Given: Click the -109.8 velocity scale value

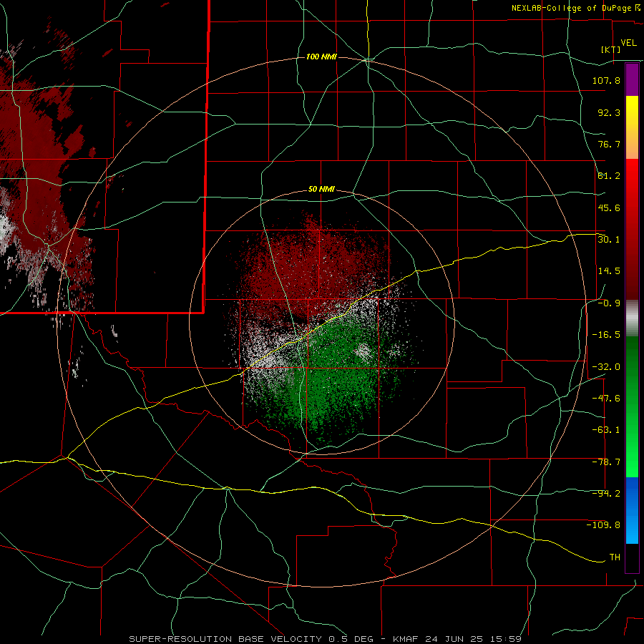Looking at the screenshot, I should tap(603, 525).
